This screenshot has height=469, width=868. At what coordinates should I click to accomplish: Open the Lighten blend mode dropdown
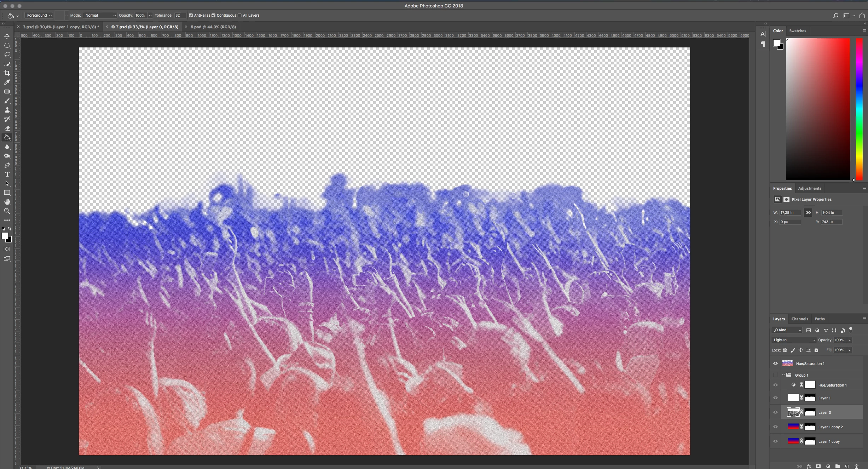(793, 340)
